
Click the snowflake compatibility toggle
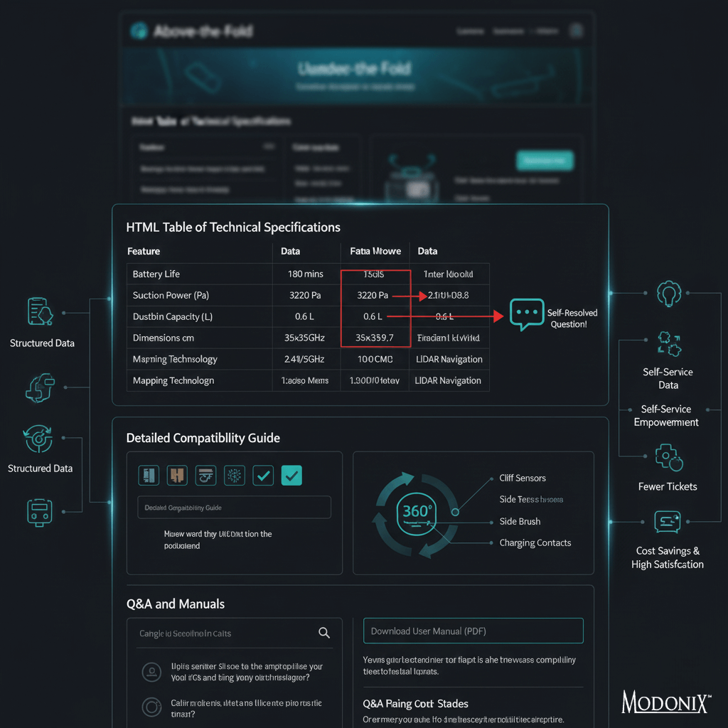[234, 475]
